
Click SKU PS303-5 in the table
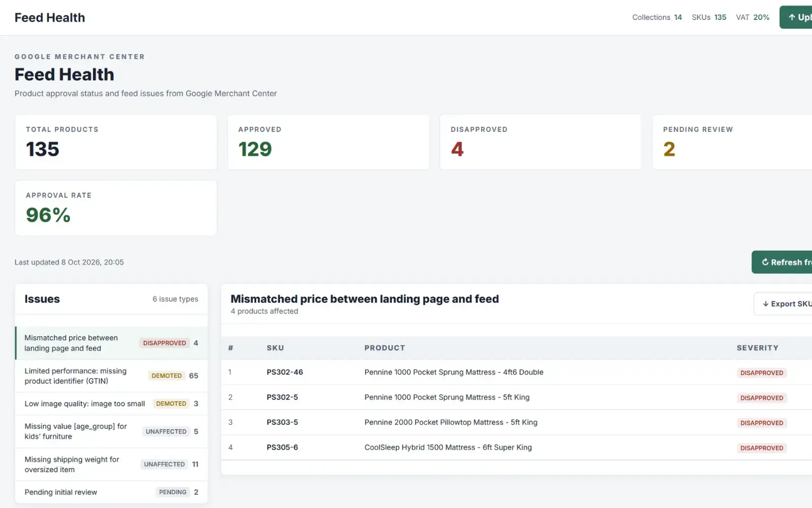(x=282, y=422)
